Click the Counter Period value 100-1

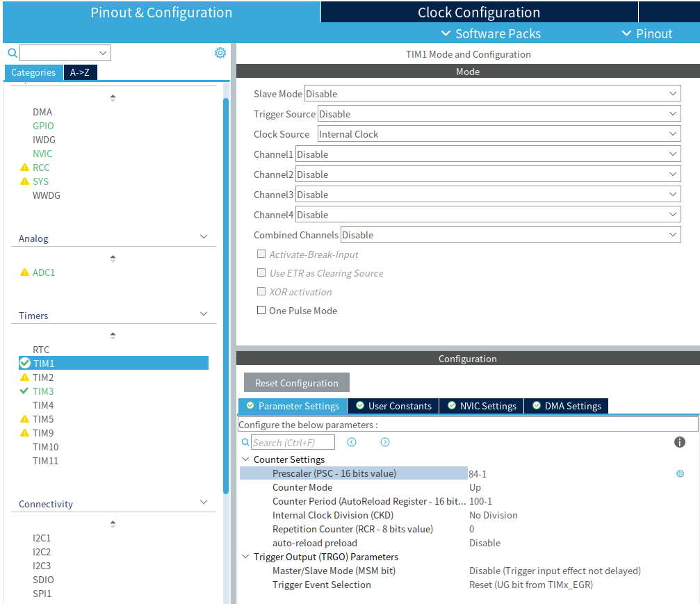pyautogui.click(x=481, y=501)
